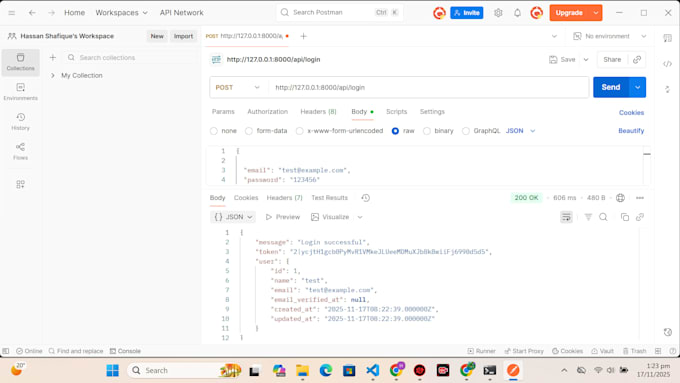Go back with the left arrow

[32, 13]
